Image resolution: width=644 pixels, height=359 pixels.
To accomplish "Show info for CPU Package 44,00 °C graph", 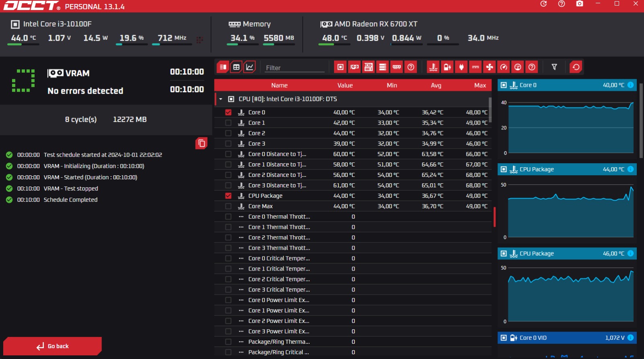I will [630, 169].
